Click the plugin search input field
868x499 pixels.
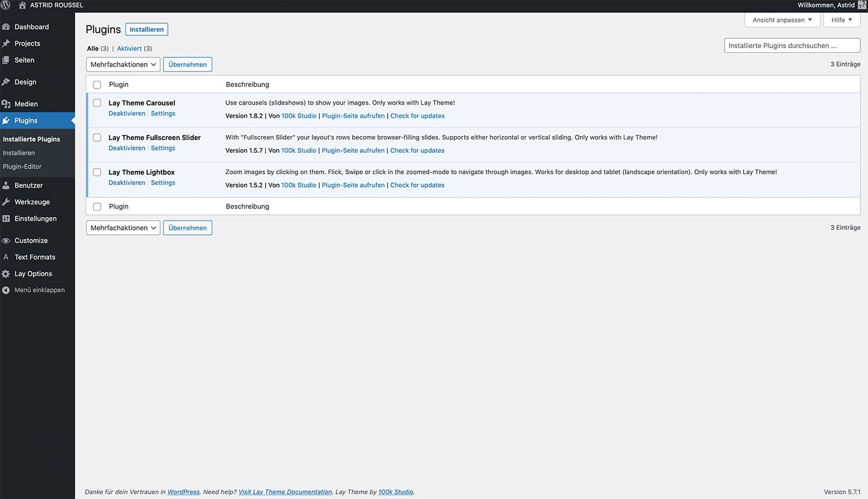coord(792,45)
